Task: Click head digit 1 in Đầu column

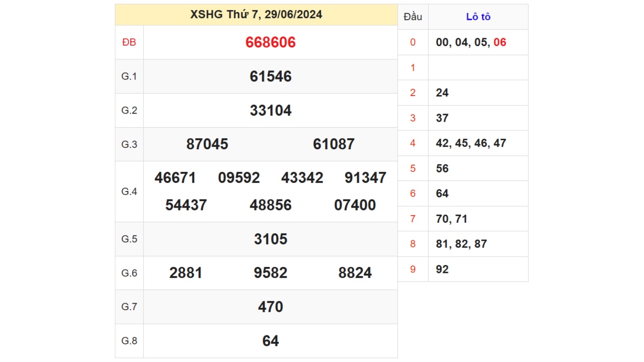Action: [413, 67]
